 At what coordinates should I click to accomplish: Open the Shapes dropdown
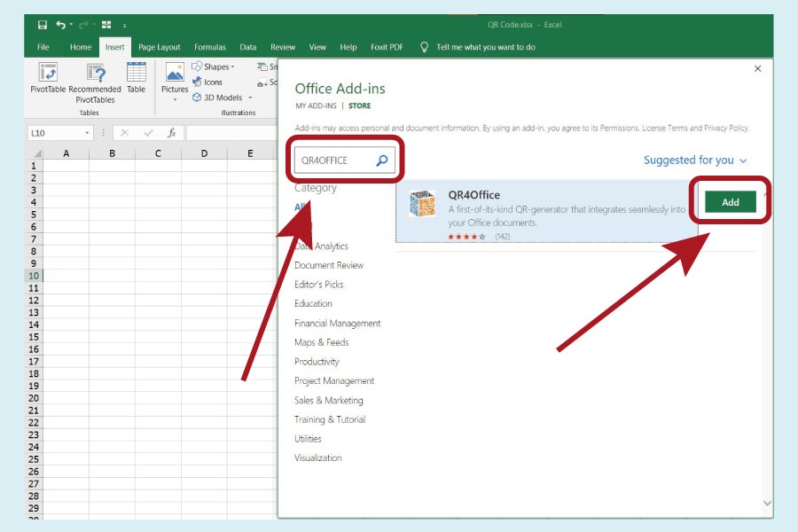(x=213, y=66)
